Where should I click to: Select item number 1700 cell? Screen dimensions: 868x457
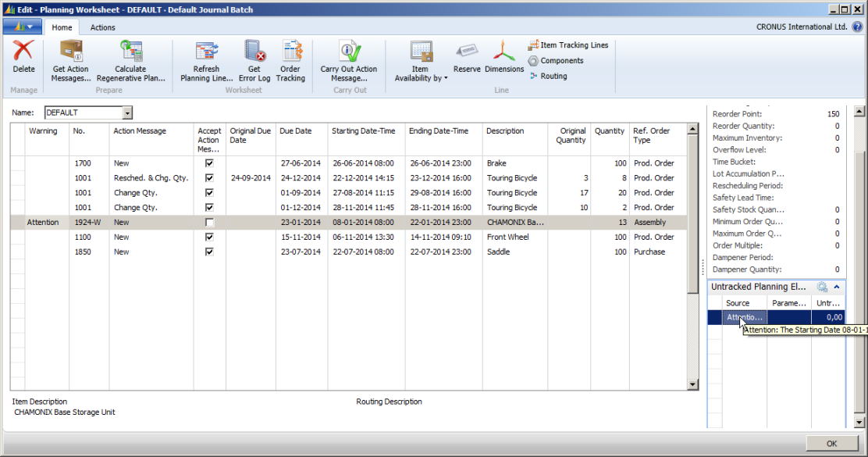coord(83,162)
